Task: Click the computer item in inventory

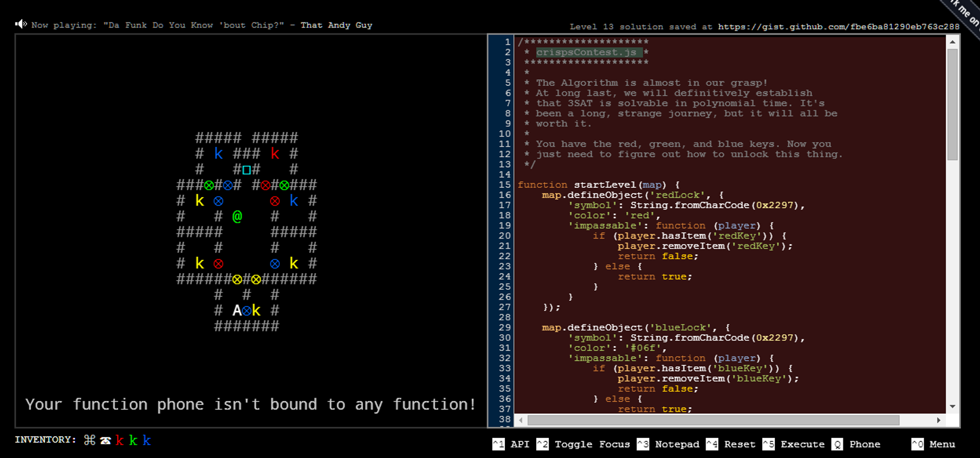Action: pyautogui.click(x=89, y=440)
